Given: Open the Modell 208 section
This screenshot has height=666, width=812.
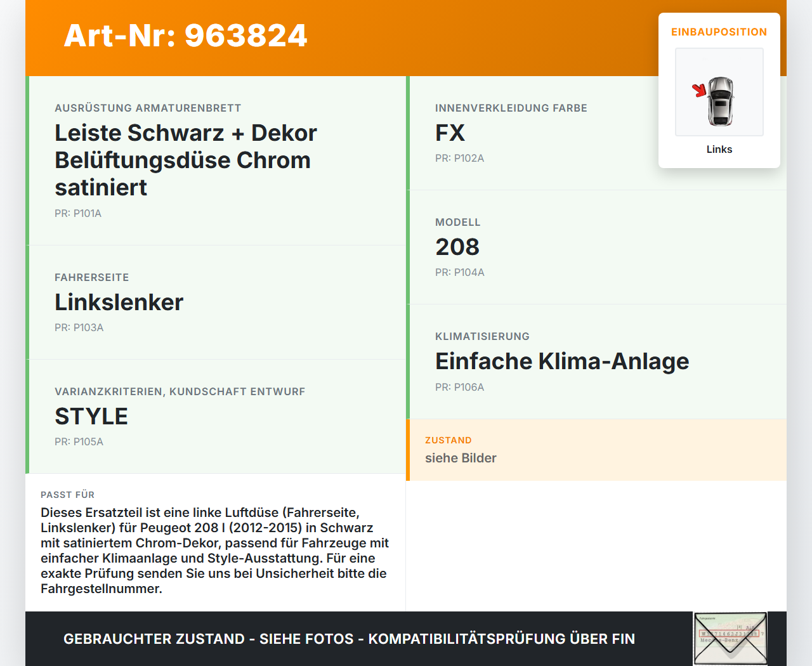Looking at the screenshot, I should coord(596,246).
